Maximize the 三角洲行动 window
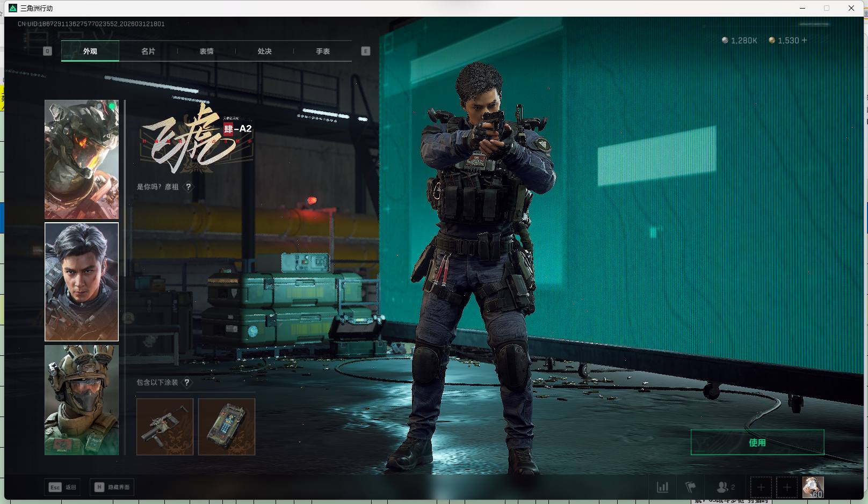Screen dimensions: 868x504 (827, 8)
